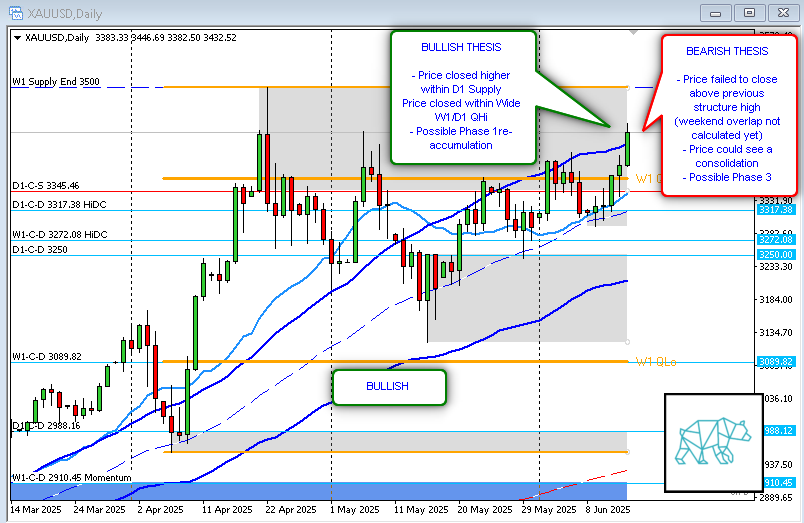This screenshot has height=523, width=804.
Task: Select the BULLISH THESIS callout box
Action: click(463, 96)
